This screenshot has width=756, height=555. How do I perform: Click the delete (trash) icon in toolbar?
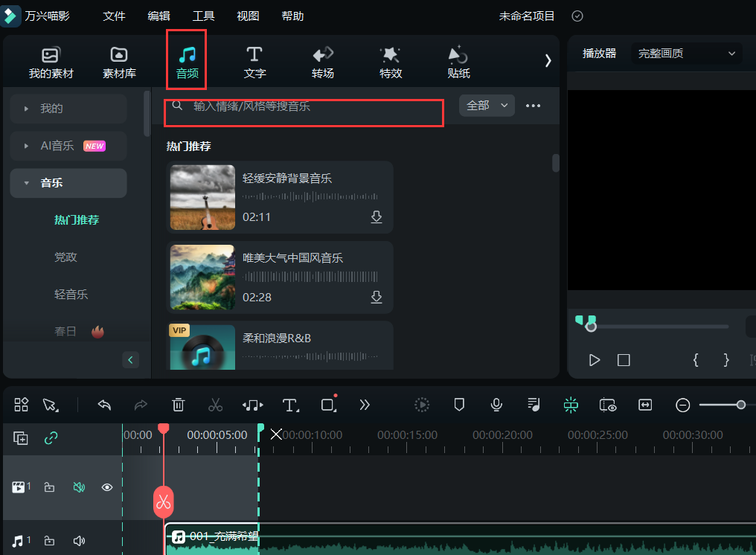tap(179, 405)
